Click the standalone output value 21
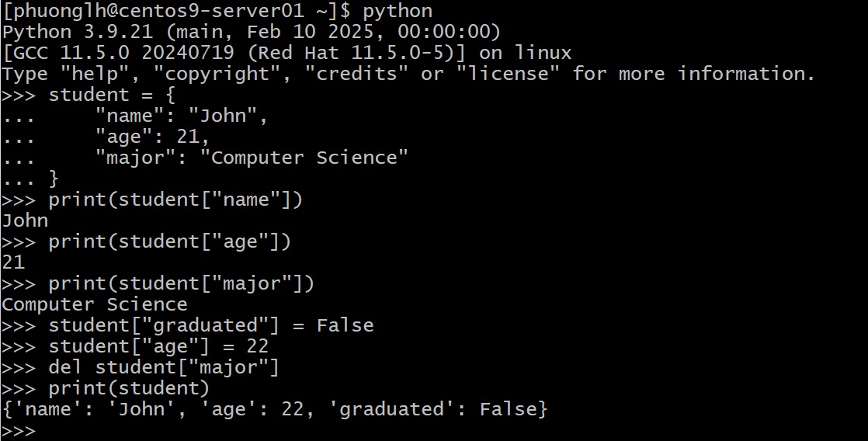The image size is (868, 441). (13, 262)
